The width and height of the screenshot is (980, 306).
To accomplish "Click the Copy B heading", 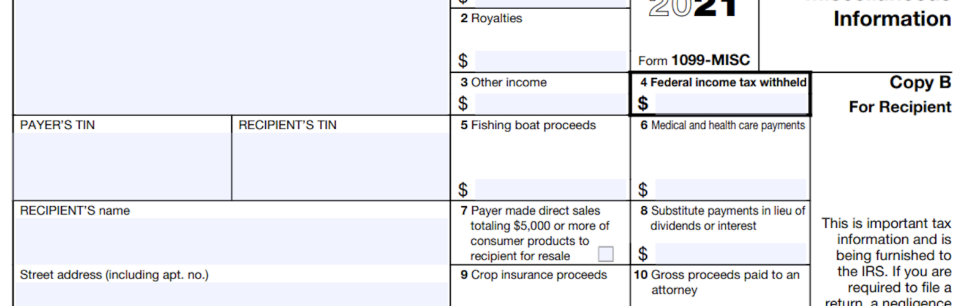I will [920, 82].
